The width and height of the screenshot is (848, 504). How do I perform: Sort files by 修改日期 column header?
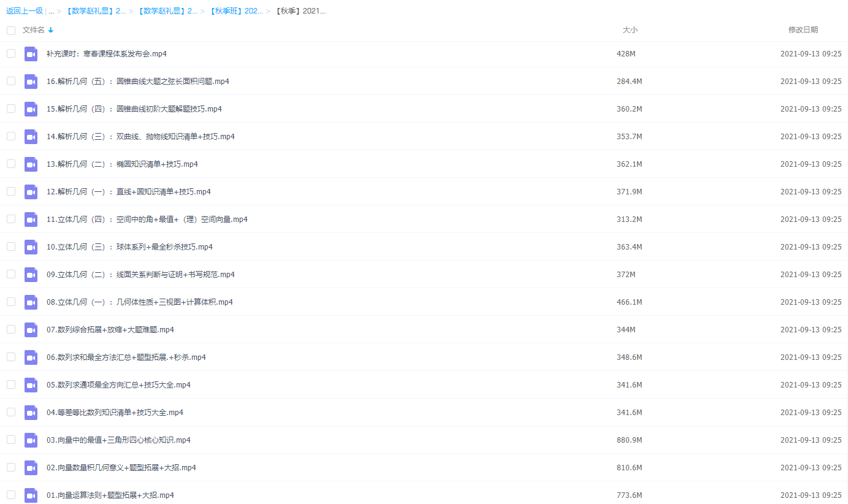(803, 30)
